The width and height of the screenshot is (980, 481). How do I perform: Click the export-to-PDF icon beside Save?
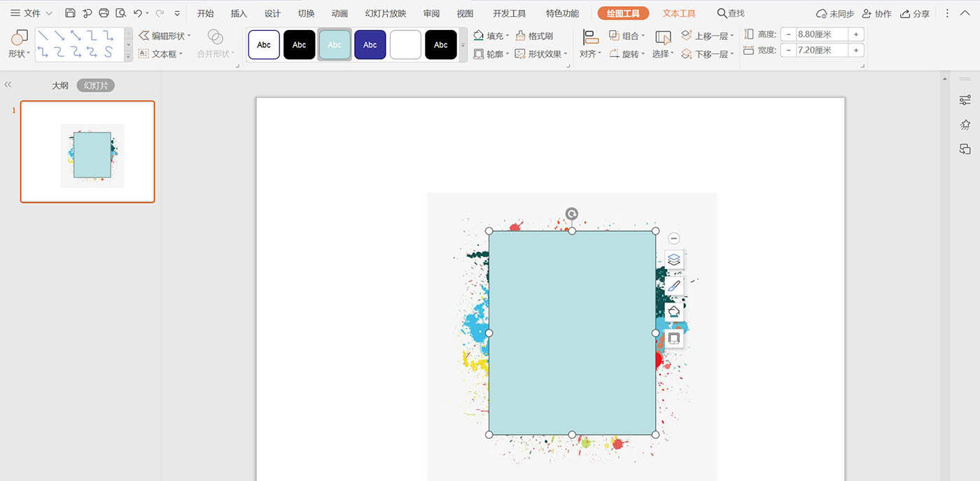click(x=87, y=13)
